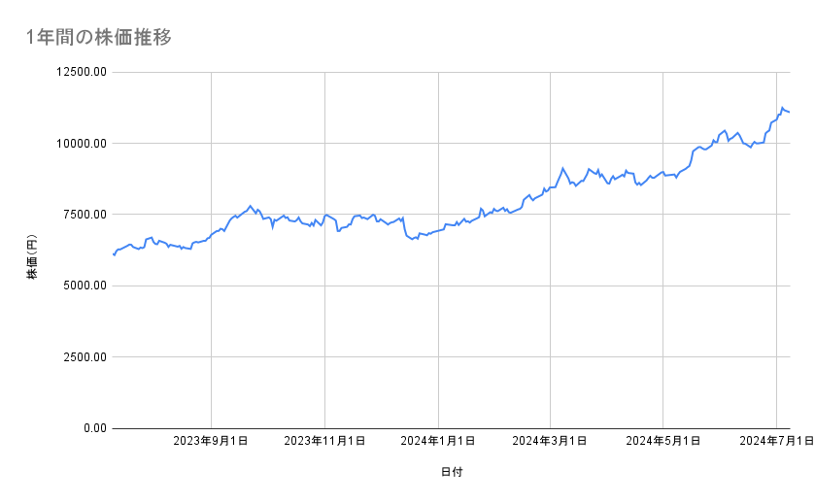Image resolution: width=815 pixels, height=504 pixels.
Task: Select the 2024年3月1日 date label
Action: [550, 441]
